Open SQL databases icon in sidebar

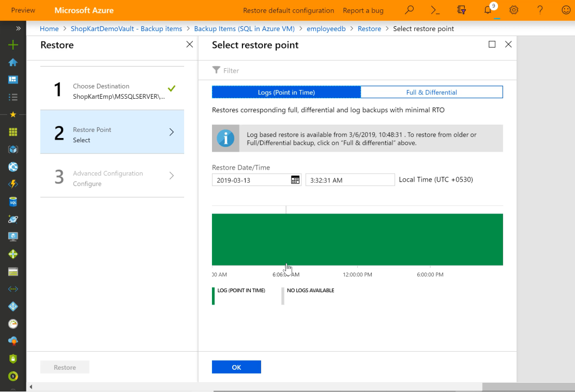pyautogui.click(x=13, y=202)
